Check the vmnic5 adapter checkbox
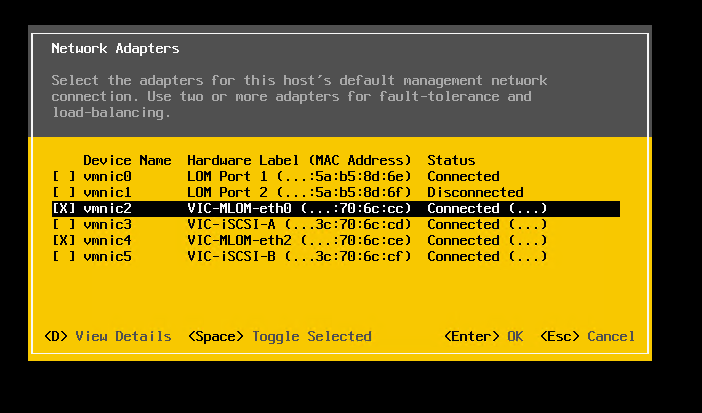This screenshot has height=413, width=702. pyautogui.click(x=63, y=256)
